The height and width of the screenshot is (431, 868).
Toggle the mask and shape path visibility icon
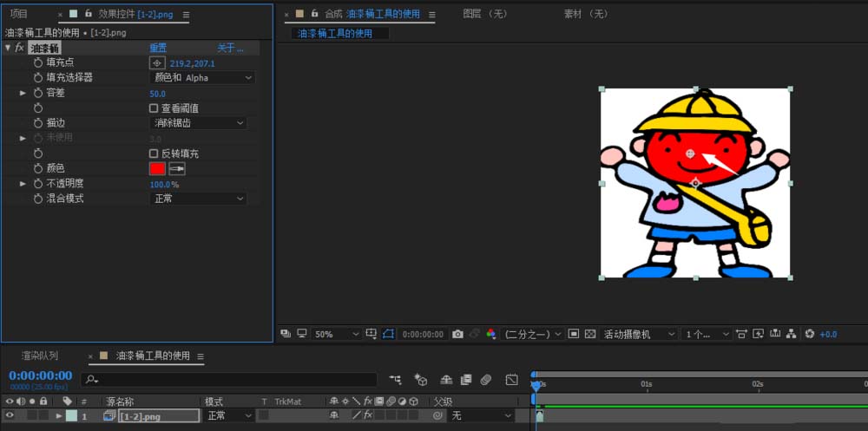pos(388,334)
